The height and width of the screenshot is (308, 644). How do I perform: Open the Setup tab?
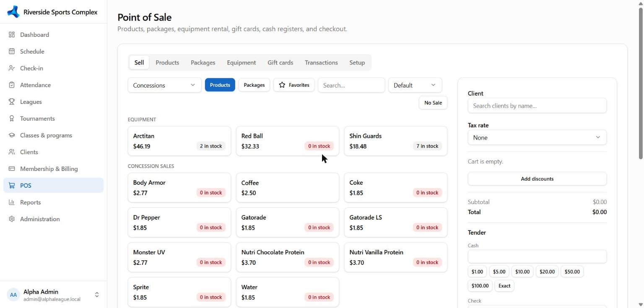point(357,62)
